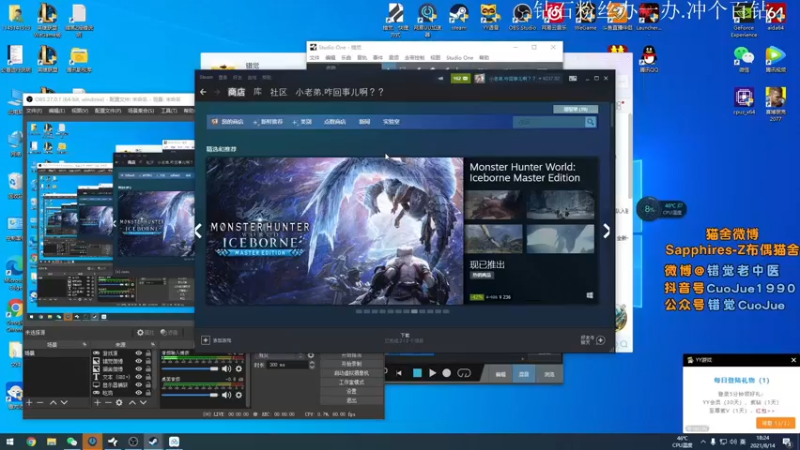Open the Studio One menu in menu bar
The image size is (800, 450).
coord(460,58)
